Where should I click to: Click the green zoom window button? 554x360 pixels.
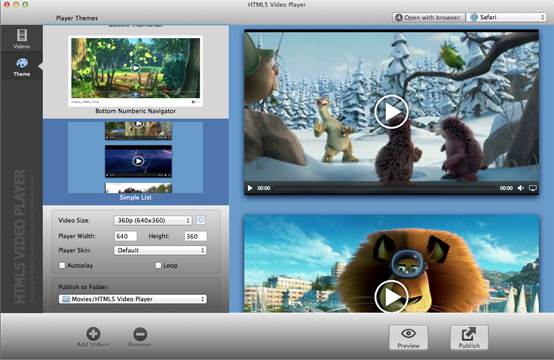click(x=25, y=5)
